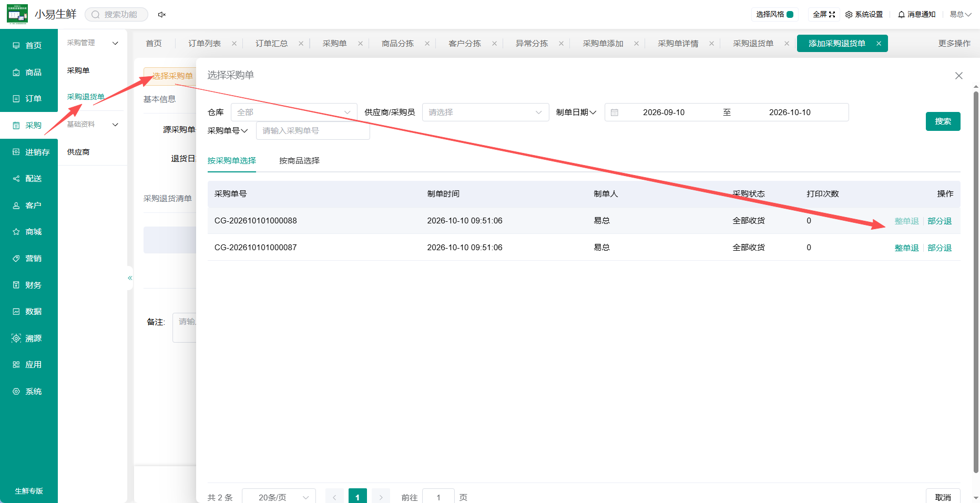Click the green 搜索 button
Image resolution: width=980 pixels, height=503 pixels.
(943, 121)
